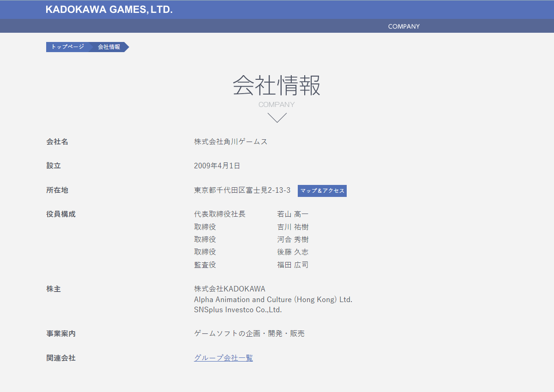Click the address 東京都千代田区富士見2-13-3
Viewport: 554px width, 392px height.
(x=242, y=190)
